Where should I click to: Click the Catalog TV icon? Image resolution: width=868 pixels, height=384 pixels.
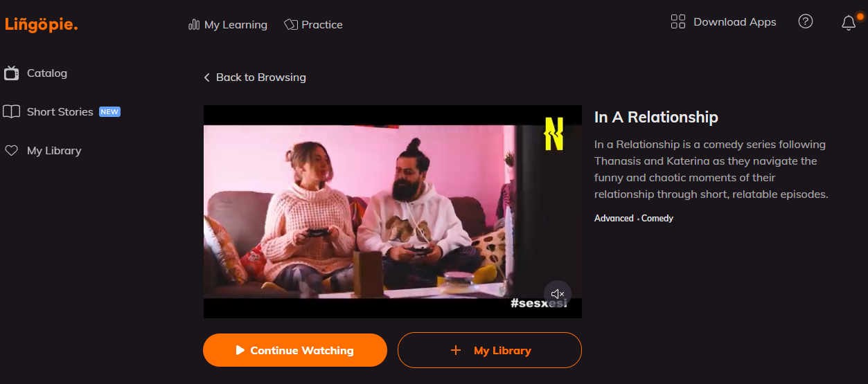(11, 73)
